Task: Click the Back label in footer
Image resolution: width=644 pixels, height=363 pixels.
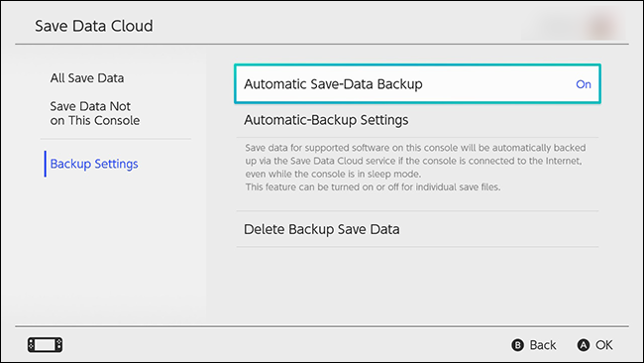Action: tap(543, 345)
